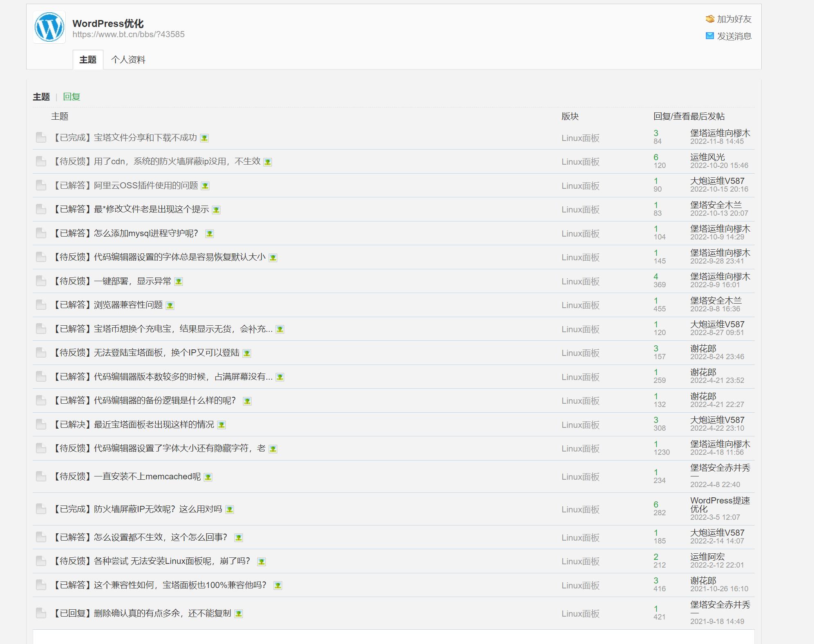Image resolution: width=814 pixels, height=644 pixels.
Task: Open thread 【已完成】宝塔文件分享和下载不成功
Action: (124, 137)
